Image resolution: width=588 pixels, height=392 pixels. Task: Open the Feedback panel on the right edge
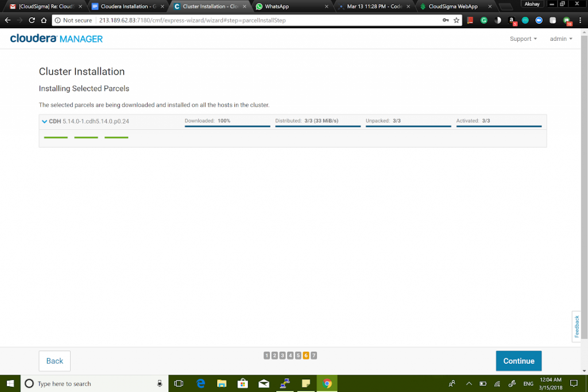576,326
